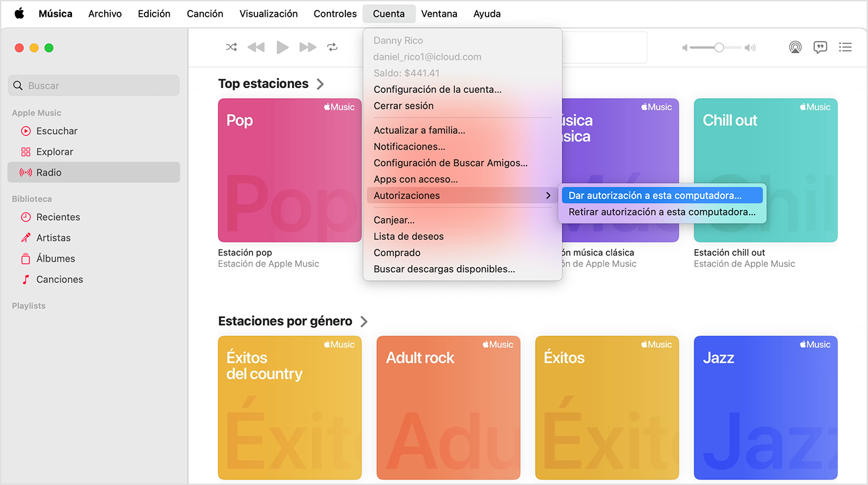Show lyrics panel icon
Viewport: 868px width, 485px height.
point(820,47)
